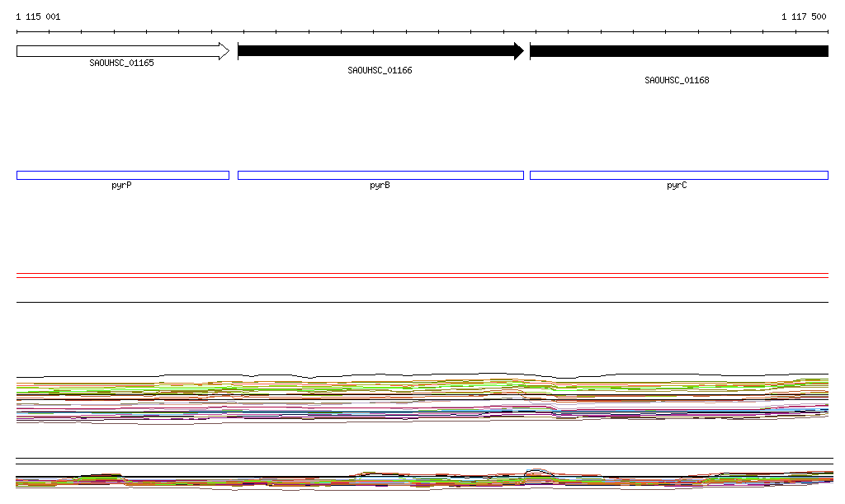Click the pyrP gene name label

click(121, 186)
